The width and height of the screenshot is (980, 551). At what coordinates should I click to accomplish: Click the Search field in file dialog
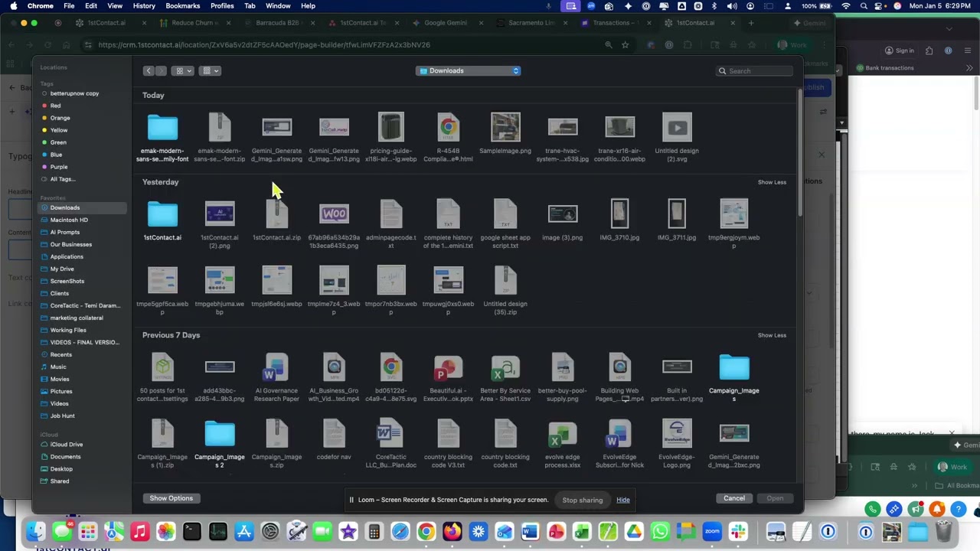click(x=754, y=71)
